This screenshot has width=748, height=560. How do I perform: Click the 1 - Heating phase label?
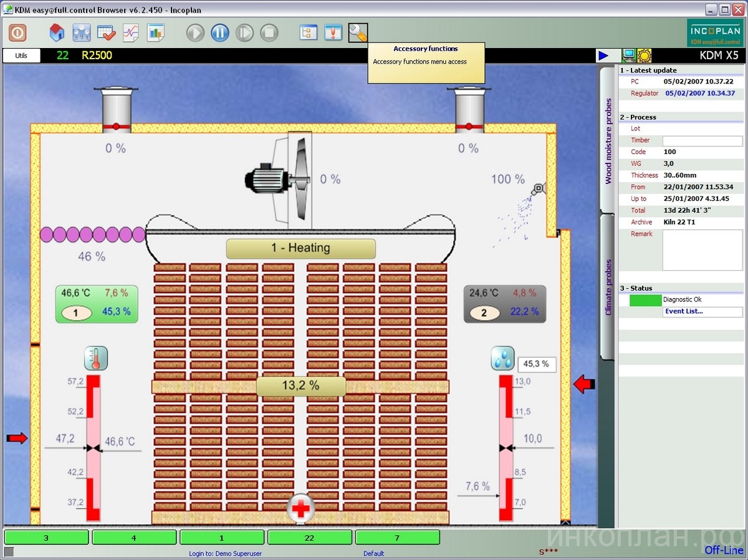coord(301,248)
